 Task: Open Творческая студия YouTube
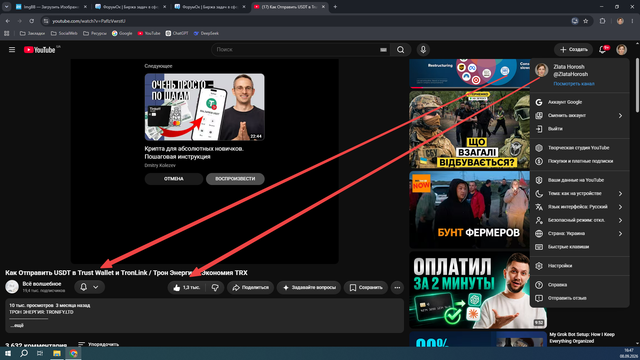tap(579, 148)
